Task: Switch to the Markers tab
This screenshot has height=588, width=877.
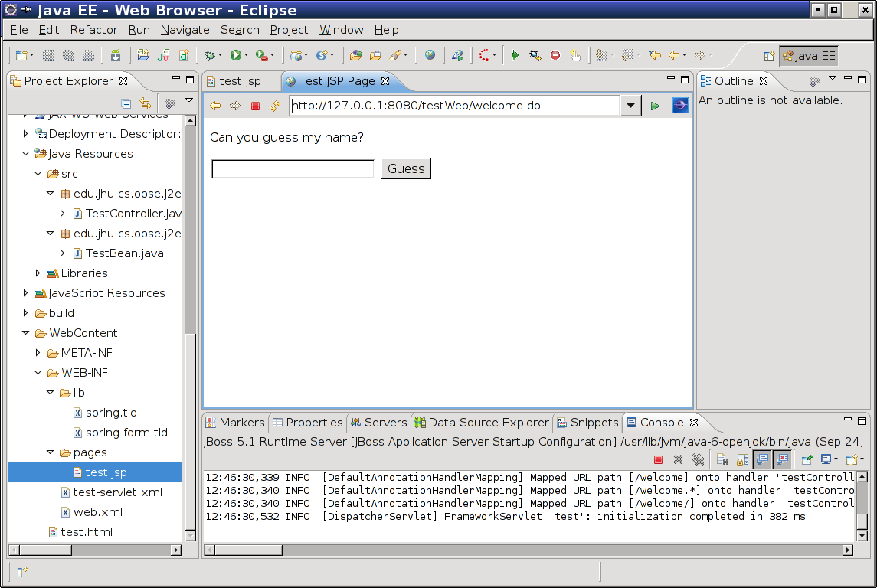Action: (x=235, y=423)
